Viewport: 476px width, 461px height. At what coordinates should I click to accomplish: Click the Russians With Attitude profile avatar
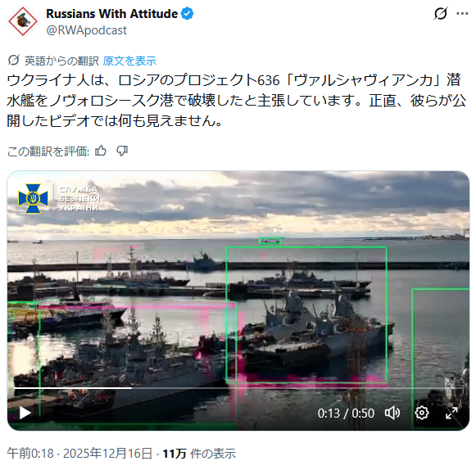[x=23, y=21]
